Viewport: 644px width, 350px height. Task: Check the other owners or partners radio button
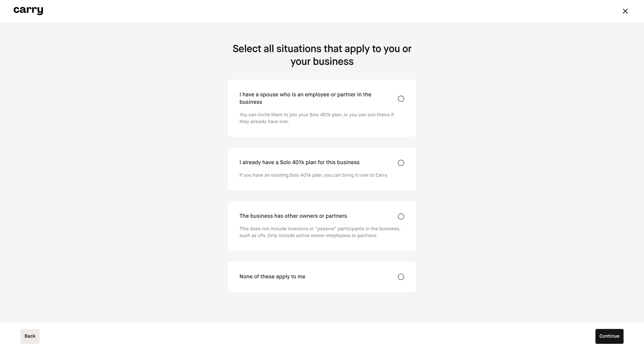click(401, 216)
